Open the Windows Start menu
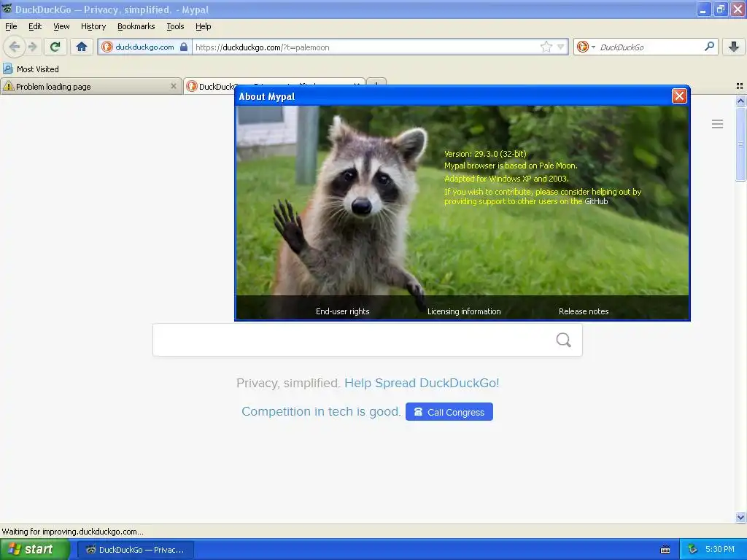The image size is (747, 560). point(34,550)
